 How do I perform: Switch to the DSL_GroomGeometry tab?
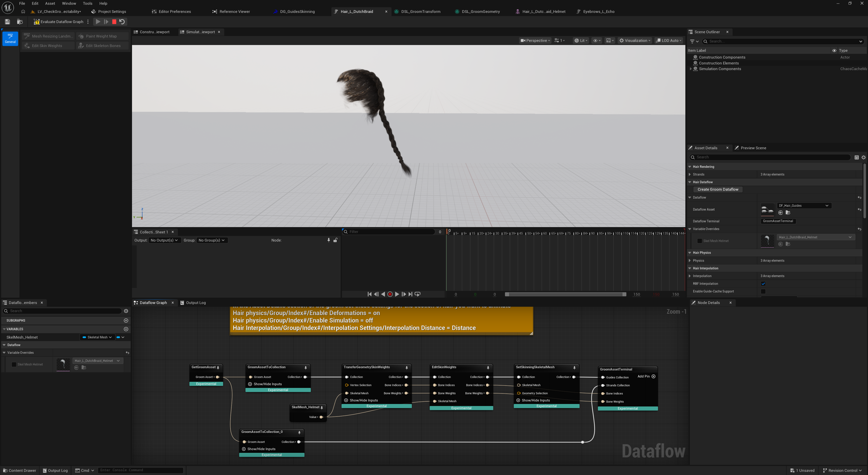[481, 12]
